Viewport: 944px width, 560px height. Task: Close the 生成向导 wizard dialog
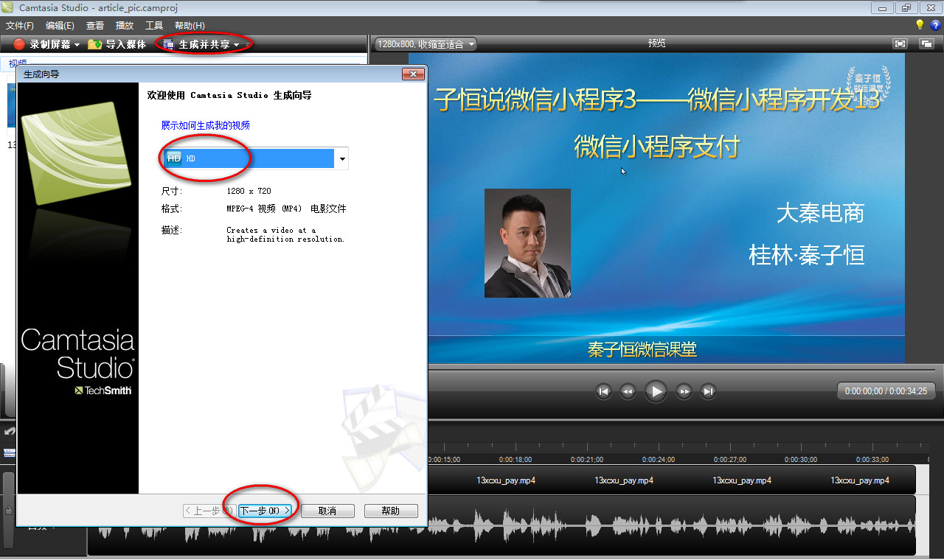[x=412, y=74]
